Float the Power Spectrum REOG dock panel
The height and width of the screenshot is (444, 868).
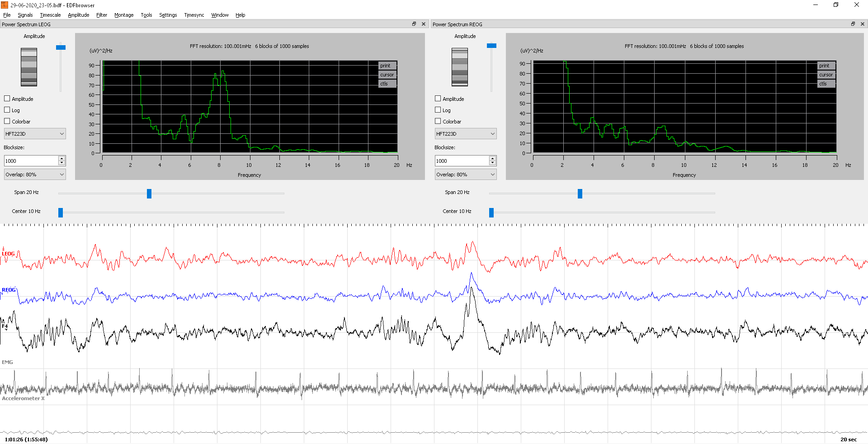(x=853, y=24)
